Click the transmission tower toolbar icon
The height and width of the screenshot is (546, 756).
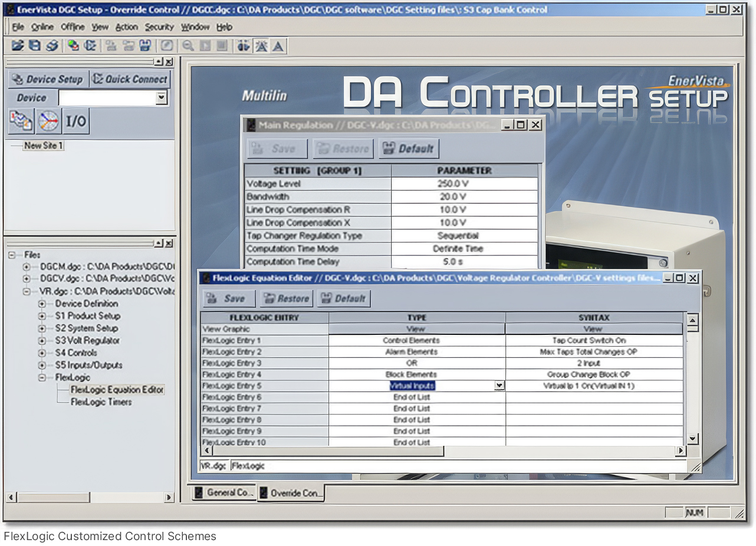pos(261,45)
